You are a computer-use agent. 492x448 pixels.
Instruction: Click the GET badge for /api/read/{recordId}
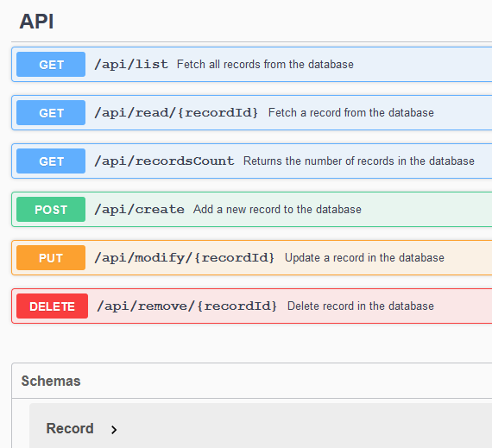[x=51, y=112]
